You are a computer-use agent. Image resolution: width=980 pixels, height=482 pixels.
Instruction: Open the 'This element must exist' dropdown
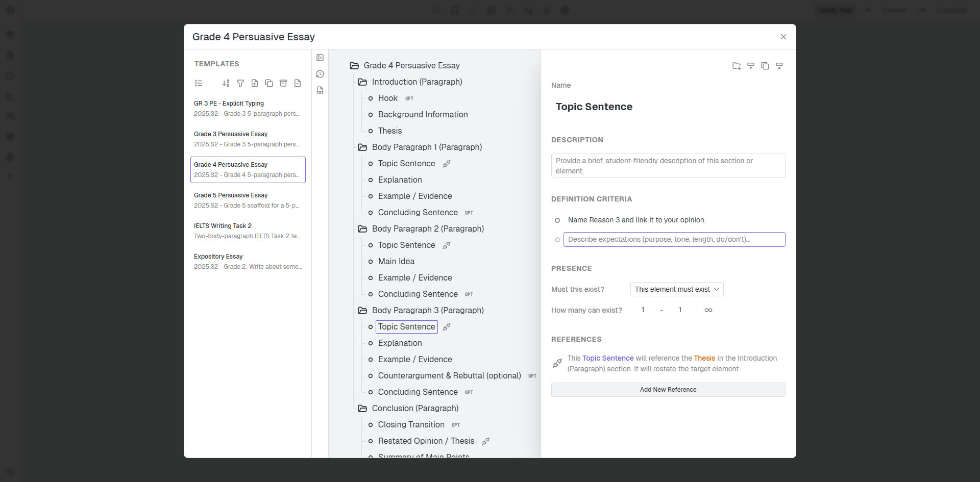pyautogui.click(x=677, y=289)
